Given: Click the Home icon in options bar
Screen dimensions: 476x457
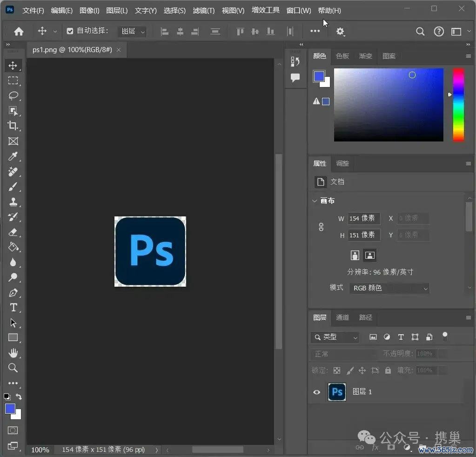Looking at the screenshot, I should click(x=19, y=31).
